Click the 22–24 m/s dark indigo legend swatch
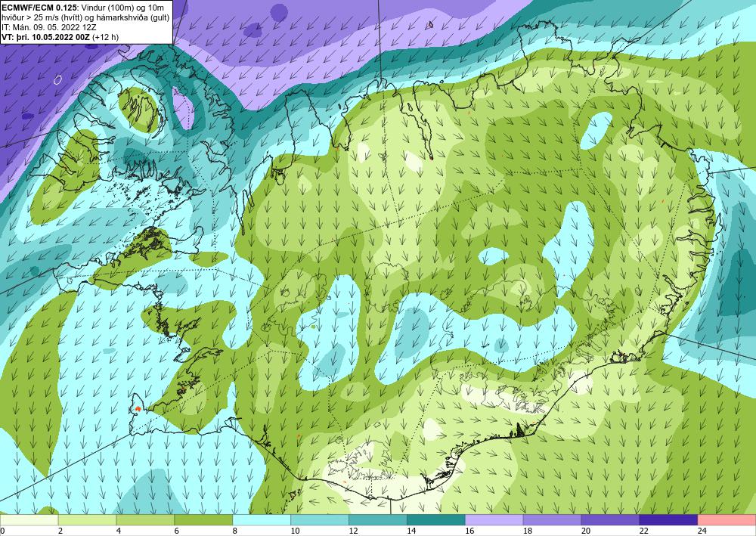This screenshot has width=756, height=536. point(669,520)
